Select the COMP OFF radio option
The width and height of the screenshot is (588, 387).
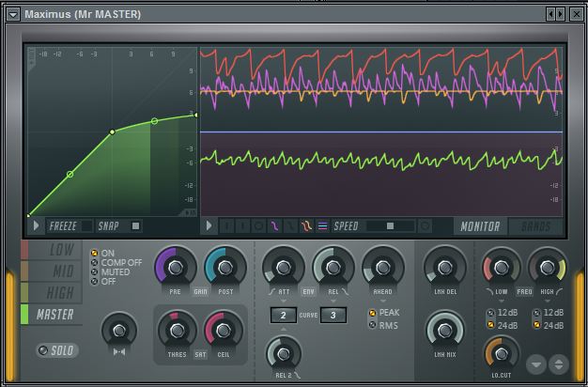pos(94,262)
